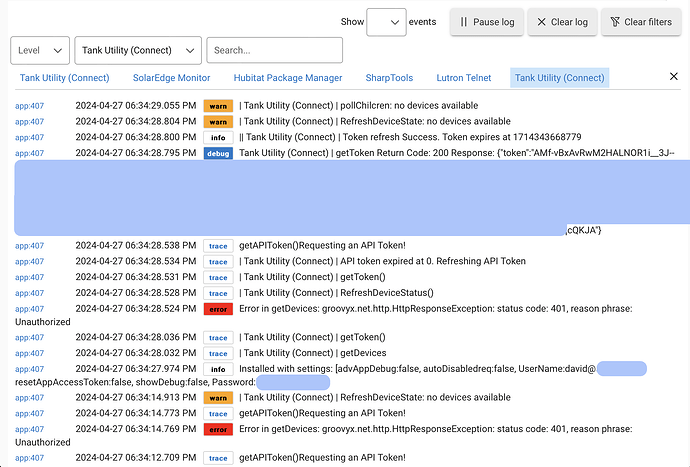This screenshot has height=467, width=690.
Task: Click timestamp 2024-04-27 06:34:28.036 PM
Action: click(136, 337)
